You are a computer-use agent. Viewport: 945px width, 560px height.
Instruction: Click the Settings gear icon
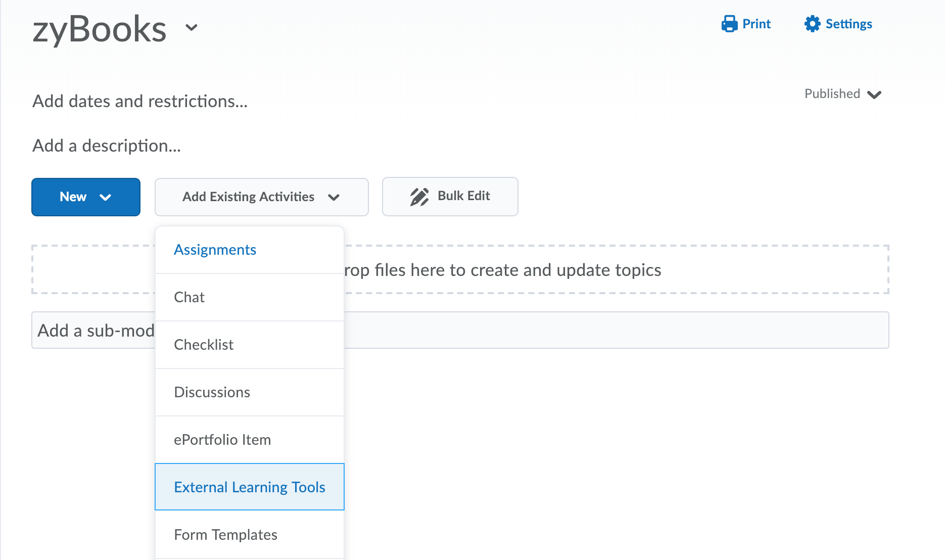(813, 24)
